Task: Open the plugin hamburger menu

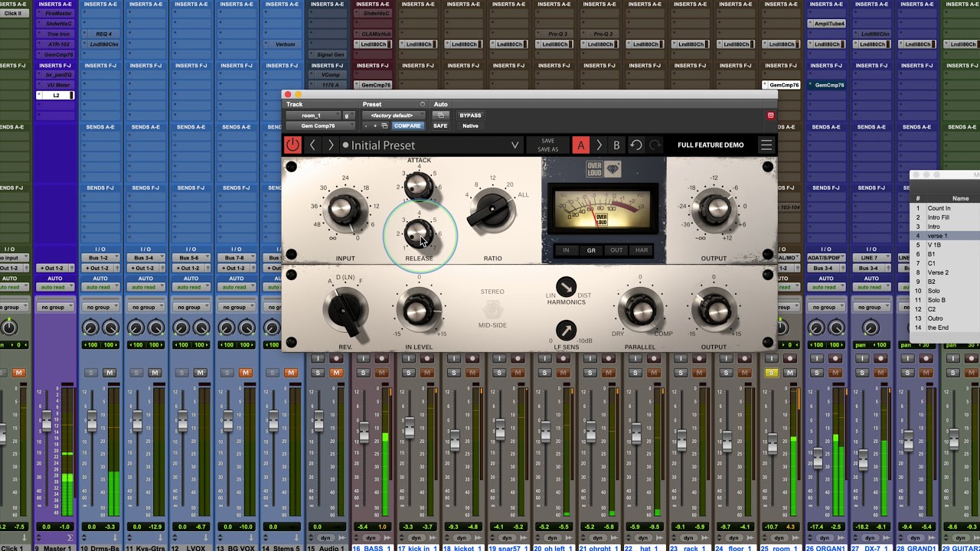Action: tap(766, 145)
